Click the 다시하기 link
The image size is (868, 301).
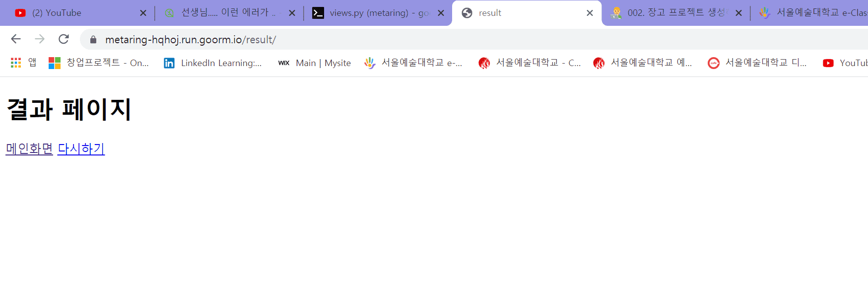pos(81,149)
